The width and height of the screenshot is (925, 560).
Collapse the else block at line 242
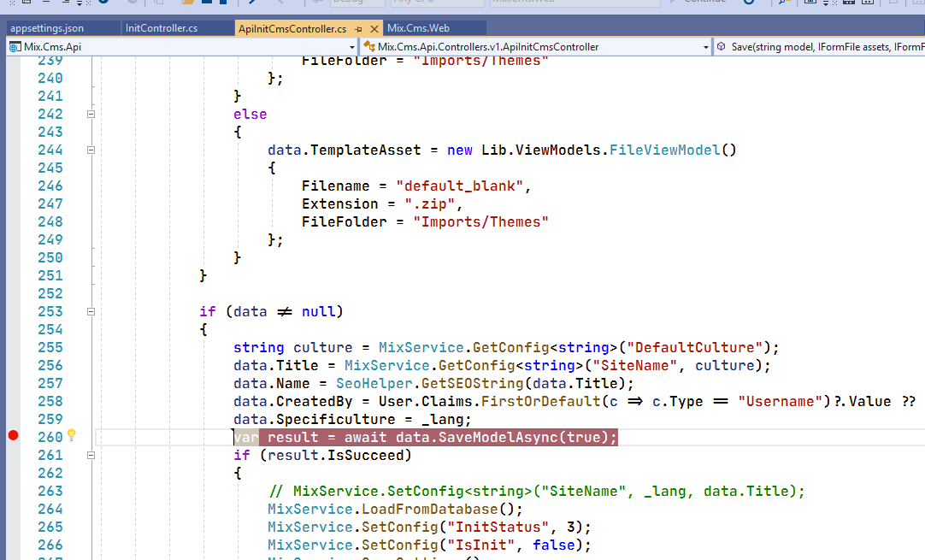[x=91, y=113]
